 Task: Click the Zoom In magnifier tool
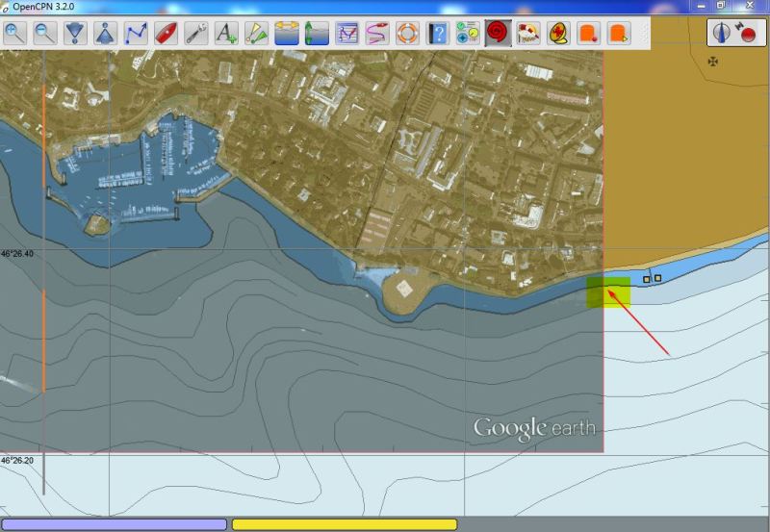point(14,34)
